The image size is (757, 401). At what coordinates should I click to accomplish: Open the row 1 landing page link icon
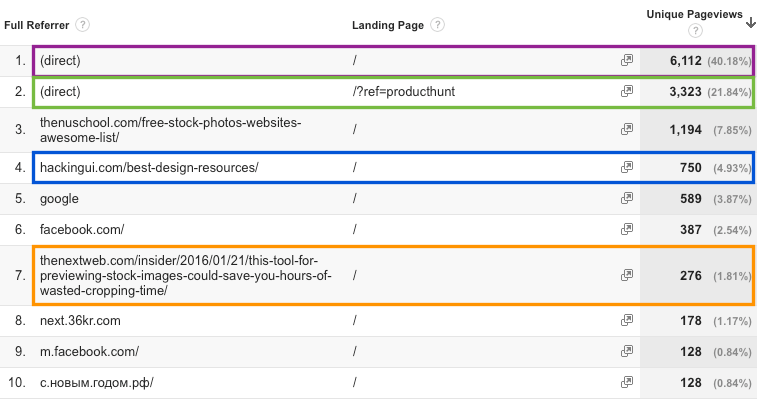(627, 60)
